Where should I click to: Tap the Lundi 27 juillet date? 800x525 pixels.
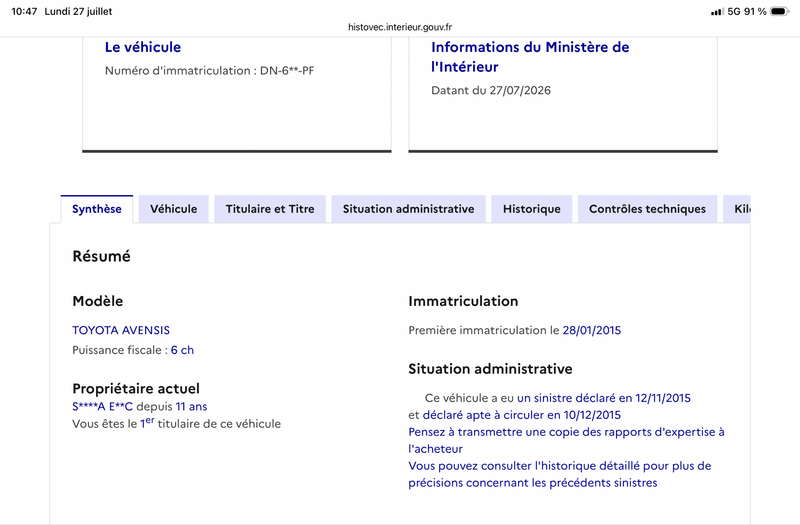coord(78,11)
